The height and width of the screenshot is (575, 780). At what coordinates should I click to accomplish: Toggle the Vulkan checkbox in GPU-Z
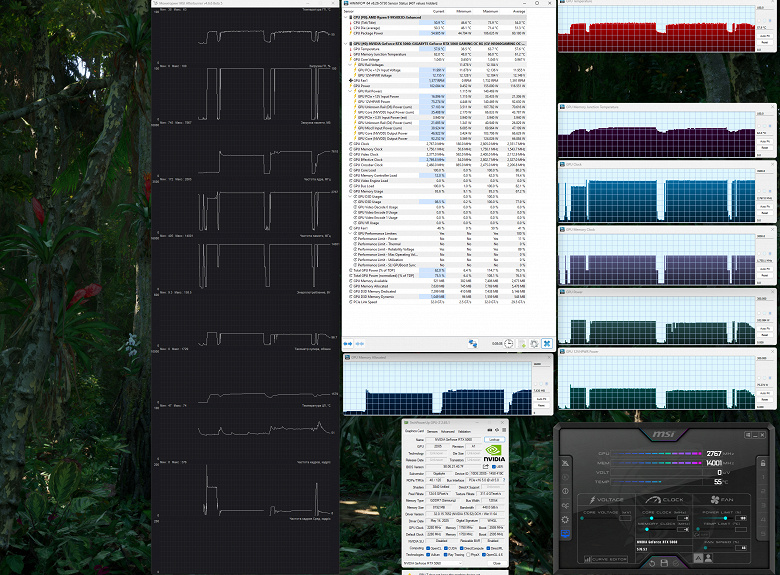coord(428,555)
